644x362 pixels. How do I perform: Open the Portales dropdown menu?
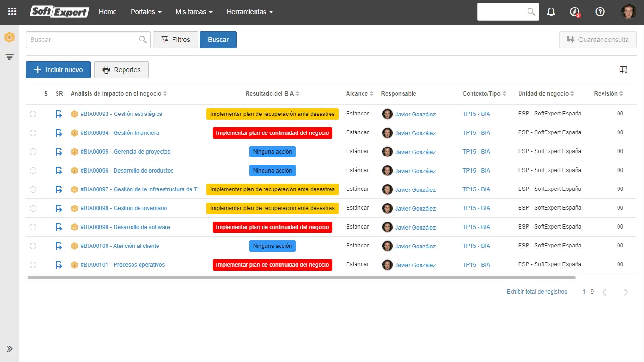pyautogui.click(x=146, y=12)
